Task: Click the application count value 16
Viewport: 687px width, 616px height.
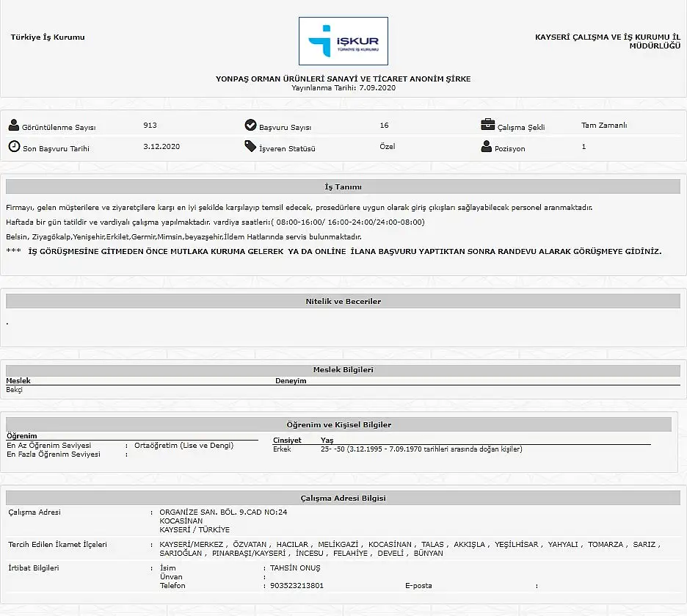Action: point(385,126)
